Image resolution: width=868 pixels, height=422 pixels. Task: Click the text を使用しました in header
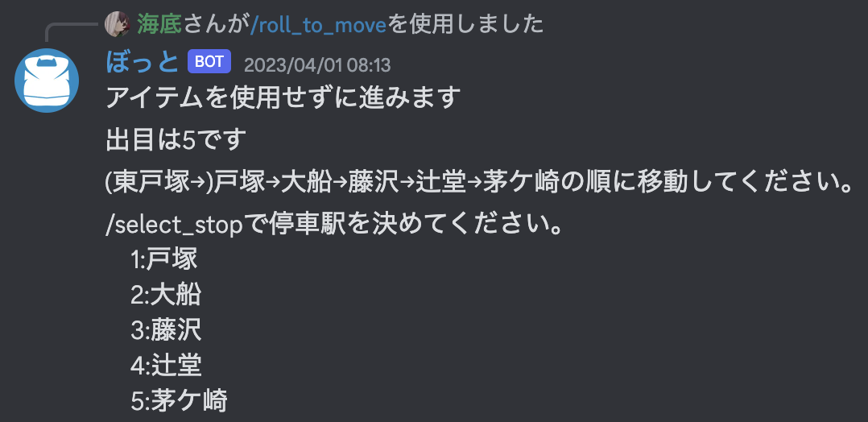pos(465,24)
